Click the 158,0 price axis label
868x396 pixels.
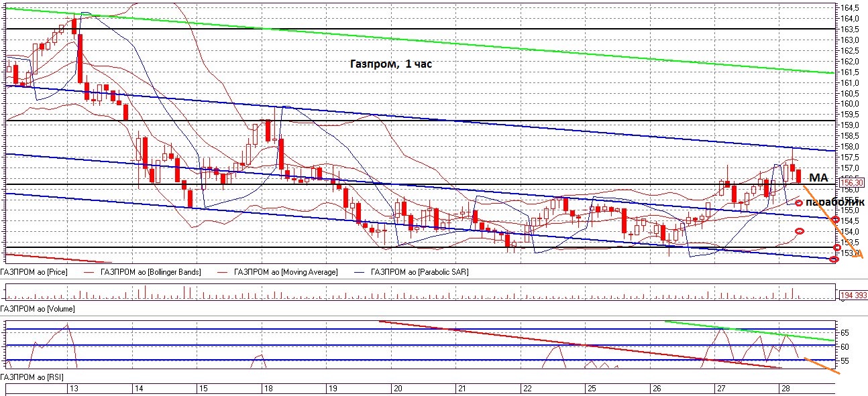(851, 147)
